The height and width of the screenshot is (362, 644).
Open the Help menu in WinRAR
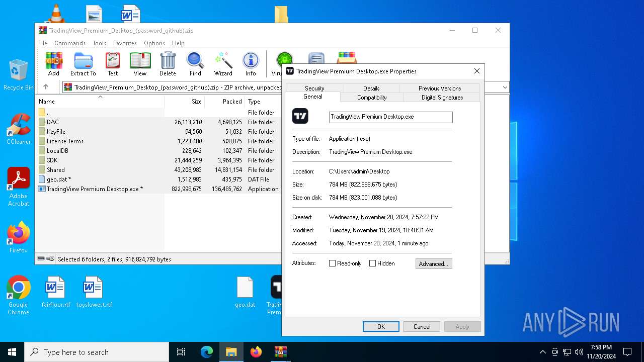point(178,43)
